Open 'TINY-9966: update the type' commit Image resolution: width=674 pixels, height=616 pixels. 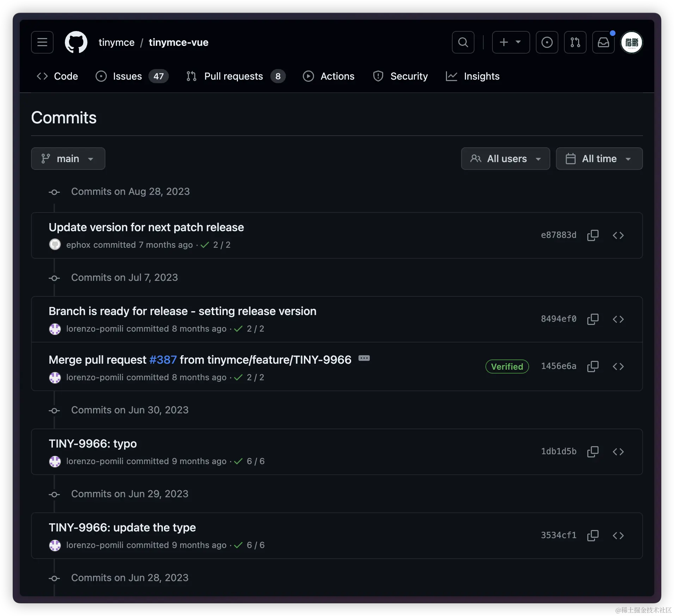tap(122, 528)
